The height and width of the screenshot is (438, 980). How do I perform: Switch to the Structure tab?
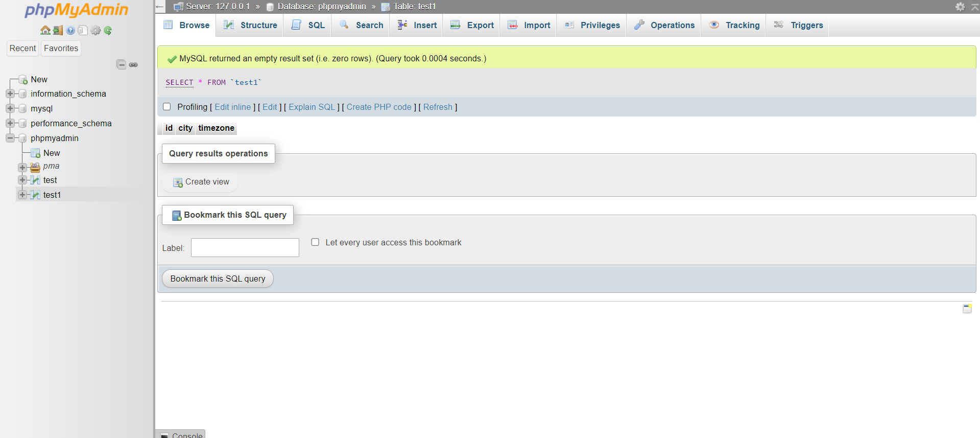coord(251,25)
